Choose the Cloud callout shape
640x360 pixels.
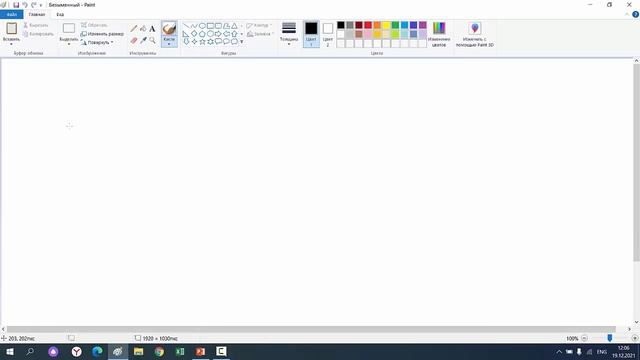(x=234, y=42)
